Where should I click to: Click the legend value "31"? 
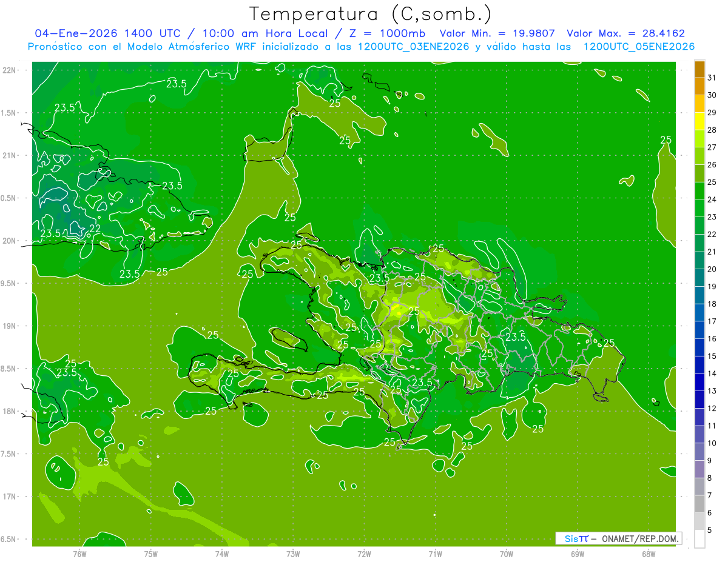coord(712,78)
